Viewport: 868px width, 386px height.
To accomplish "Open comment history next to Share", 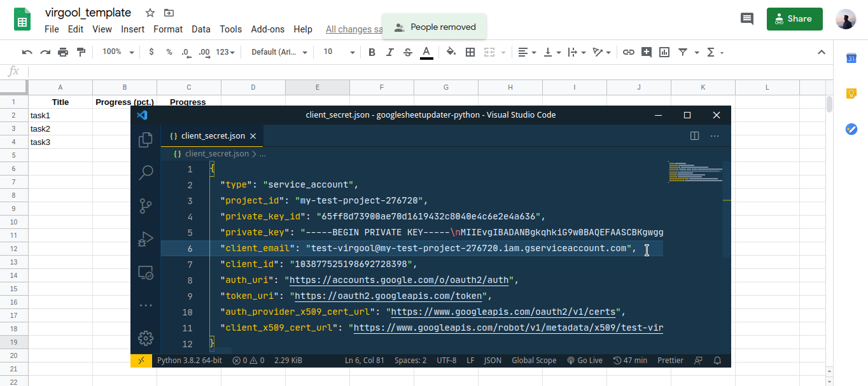I will click(747, 19).
